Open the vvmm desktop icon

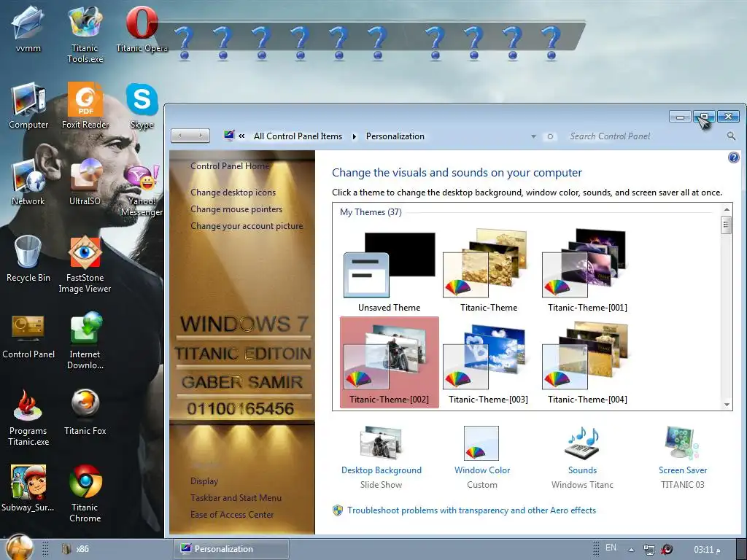[28, 29]
